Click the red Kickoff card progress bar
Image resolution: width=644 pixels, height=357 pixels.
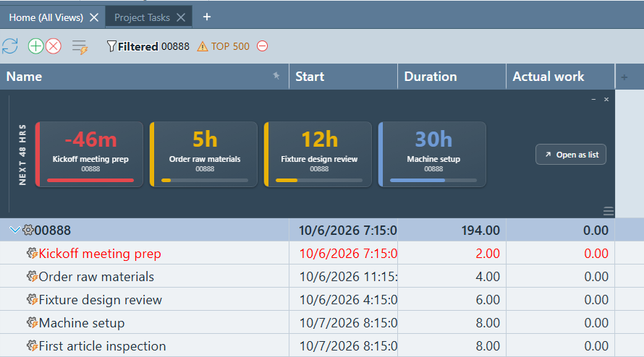point(90,180)
